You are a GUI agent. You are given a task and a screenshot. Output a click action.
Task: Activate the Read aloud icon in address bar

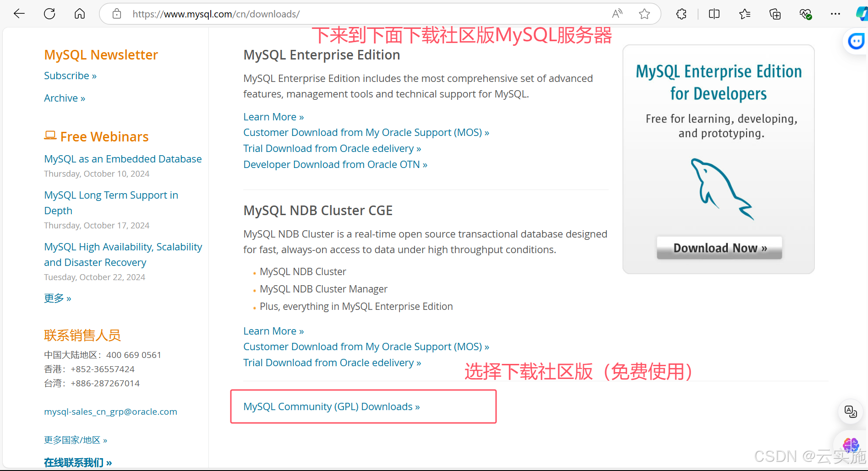[617, 14]
